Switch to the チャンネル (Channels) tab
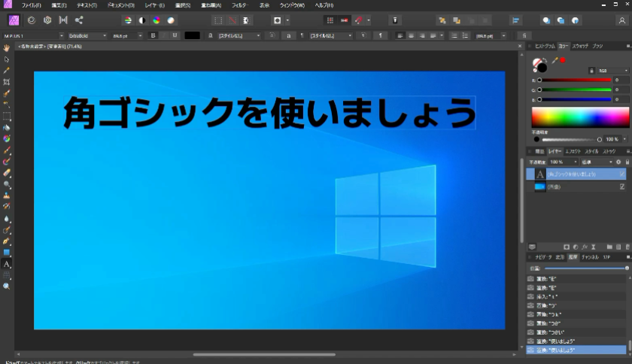Screen dimensions: 632x364 (x=590, y=257)
